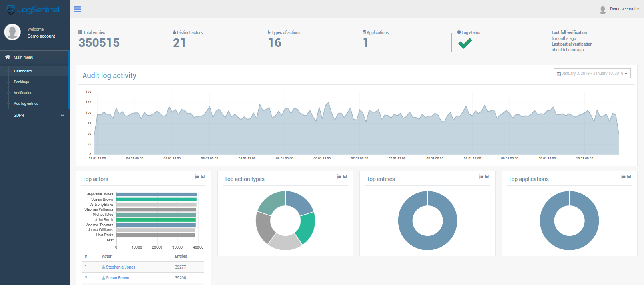Toggle sidebar with the hamburger menu icon
Viewport: 644px width, 285px height.
tap(78, 9)
